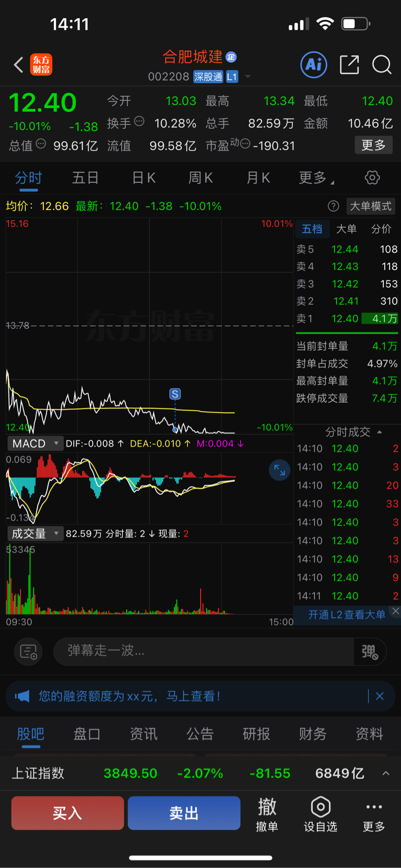The width and height of the screenshot is (401, 868).
Task: Open search with the magnifier icon
Action: point(382,65)
